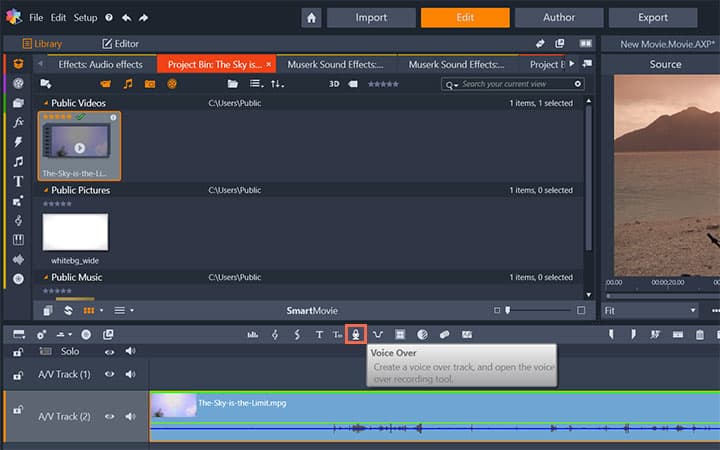Click the Export button
Screen dimensions: 720x450
pyautogui.click(x=652, y=18)
